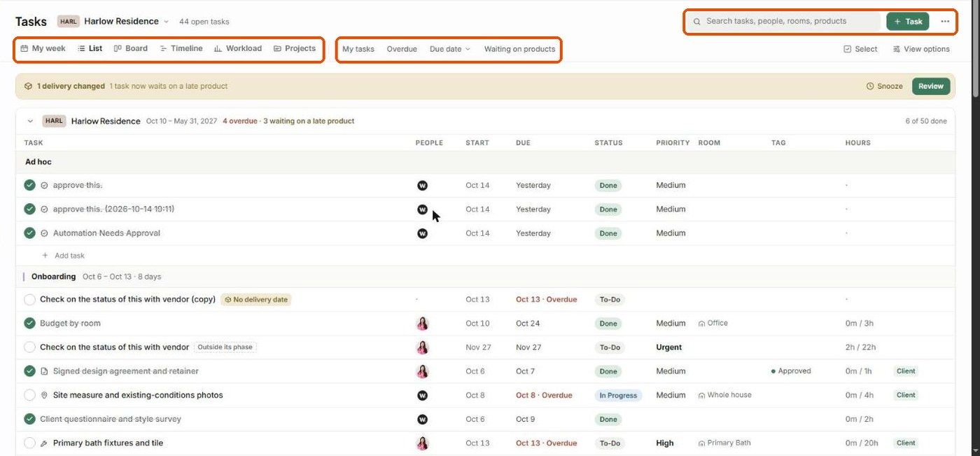Sort by the PRIORITY column header

[673, 143]
